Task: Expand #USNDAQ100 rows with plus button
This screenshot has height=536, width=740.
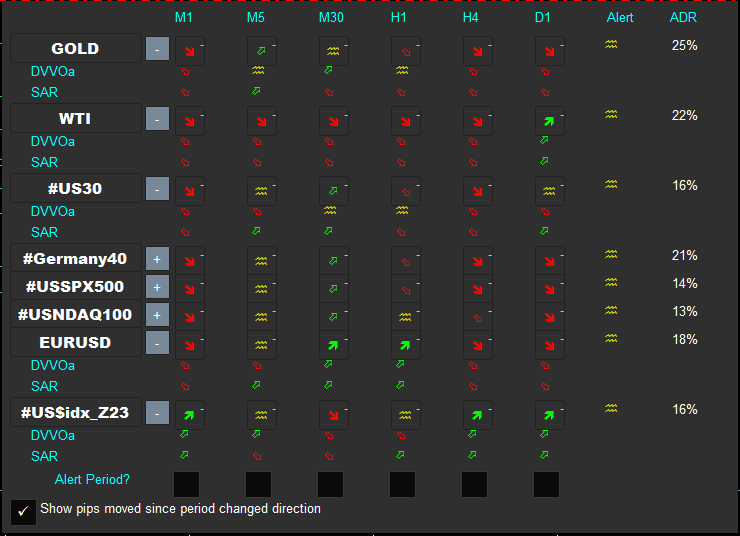Action: tap(157, 315)
